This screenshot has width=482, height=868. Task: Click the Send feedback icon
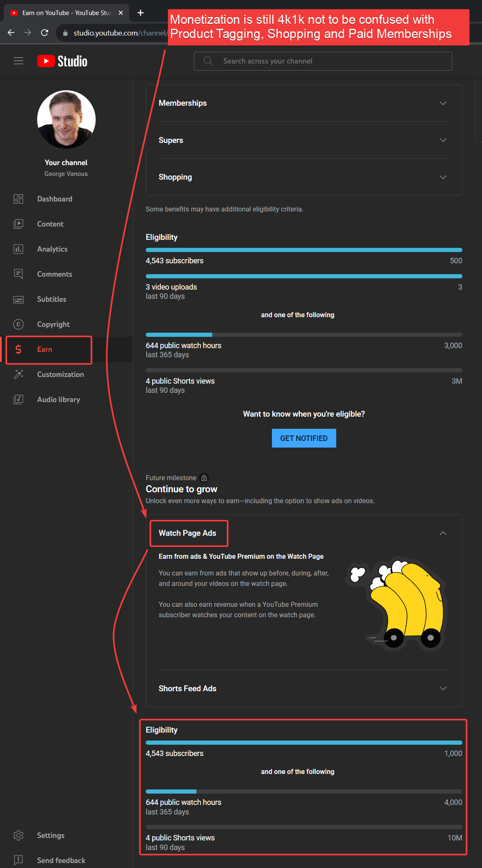point(18,860)
